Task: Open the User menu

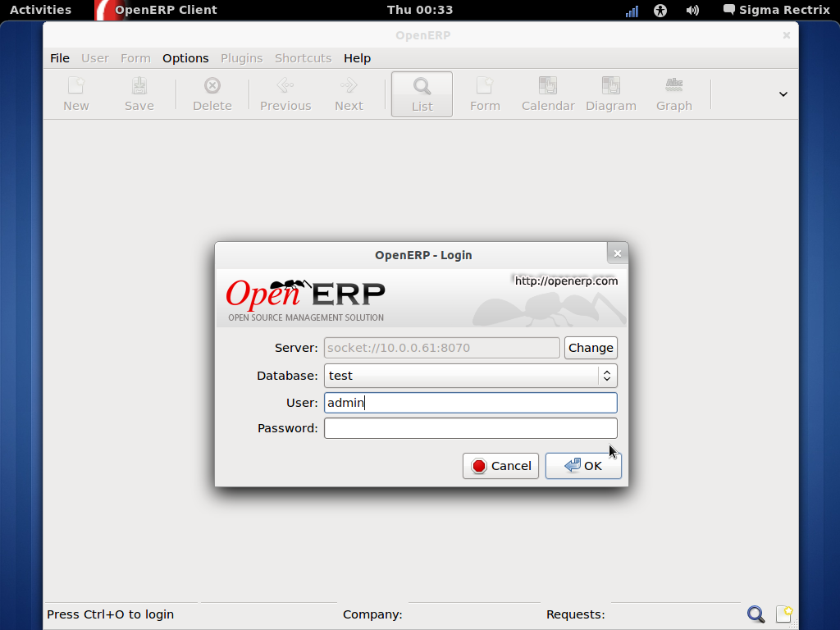Action: click(95, 58)
